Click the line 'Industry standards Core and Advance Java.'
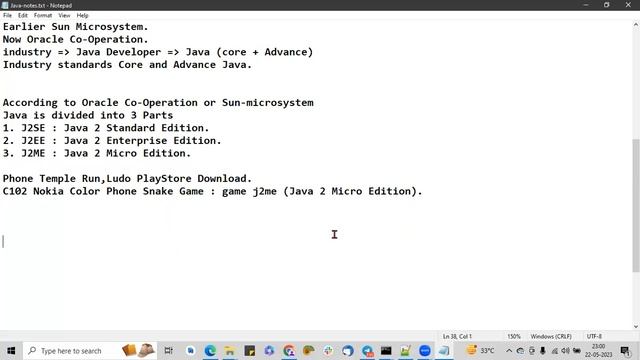This screenshot has height=360, width=640. coord(127,65)
